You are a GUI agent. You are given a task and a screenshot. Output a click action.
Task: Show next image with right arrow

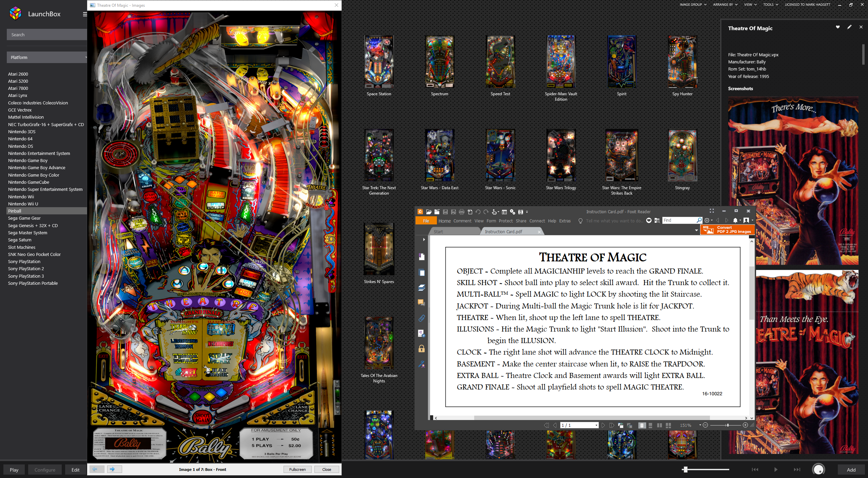point(112,469)
